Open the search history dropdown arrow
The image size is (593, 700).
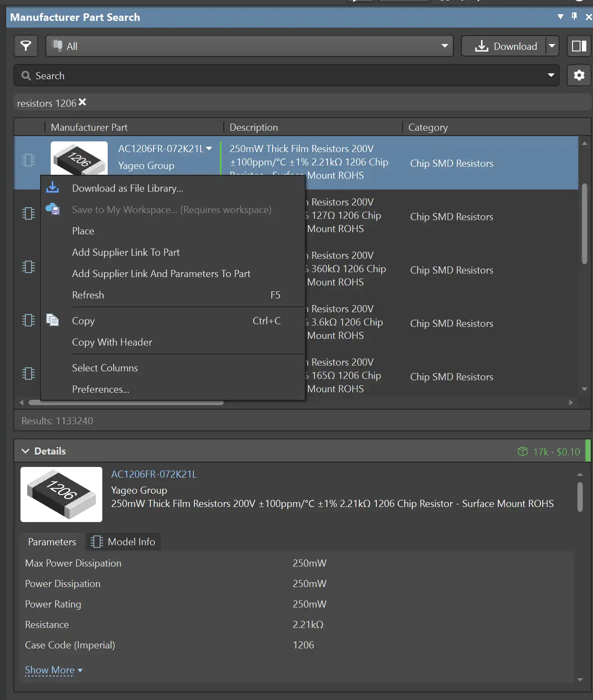pos(551,75)
